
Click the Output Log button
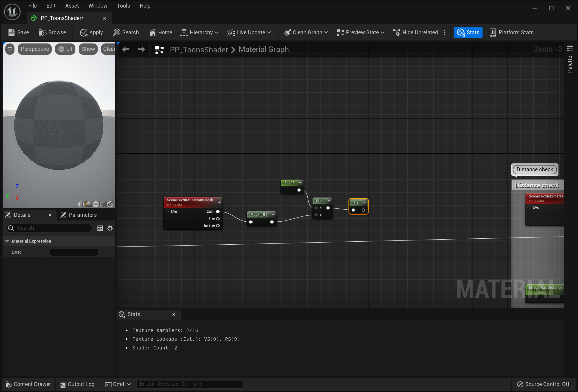77,384
